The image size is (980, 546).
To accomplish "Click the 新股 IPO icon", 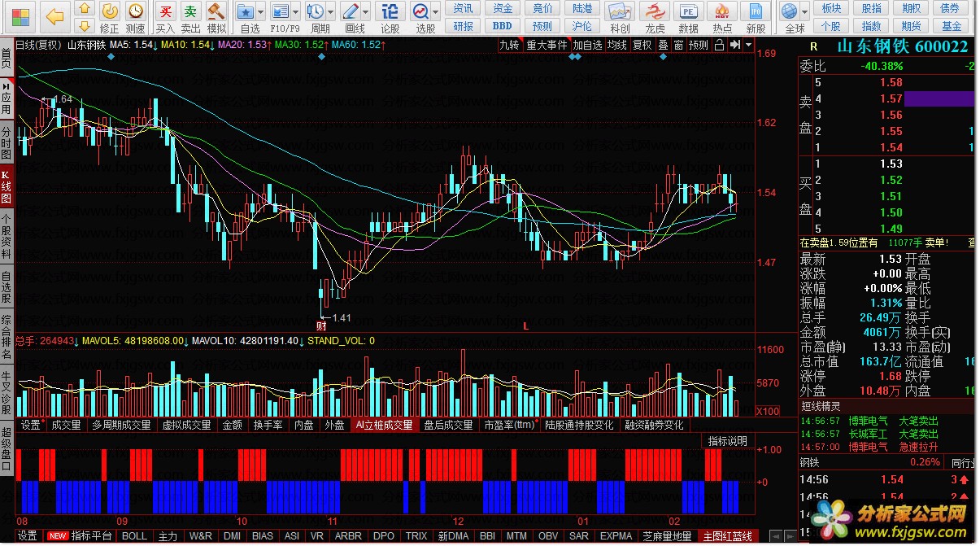I will click(x=756, y=11).
